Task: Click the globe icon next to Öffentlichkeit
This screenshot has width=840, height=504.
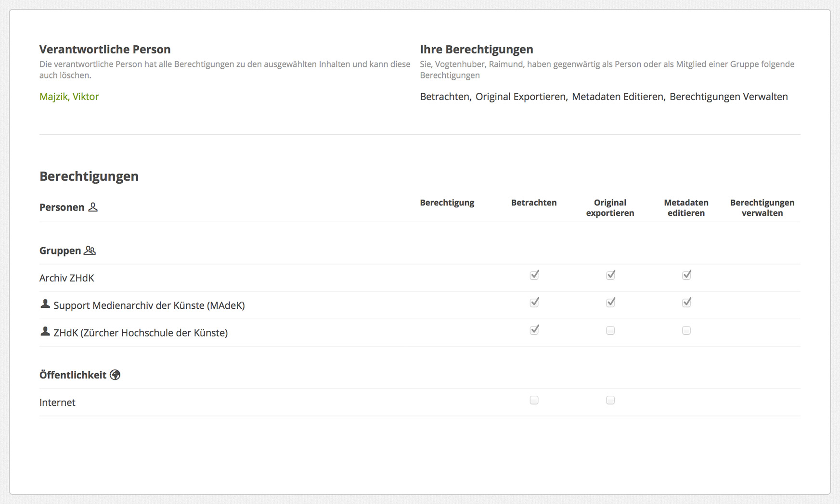Action: pyautogui.click(x=115, y=375)
